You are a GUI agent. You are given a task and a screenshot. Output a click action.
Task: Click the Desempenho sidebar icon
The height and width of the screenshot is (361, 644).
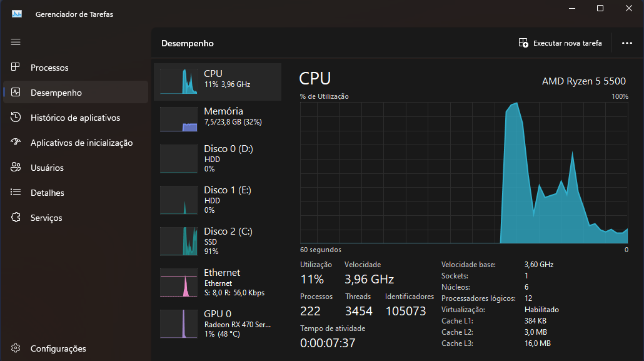pos(16,92)
